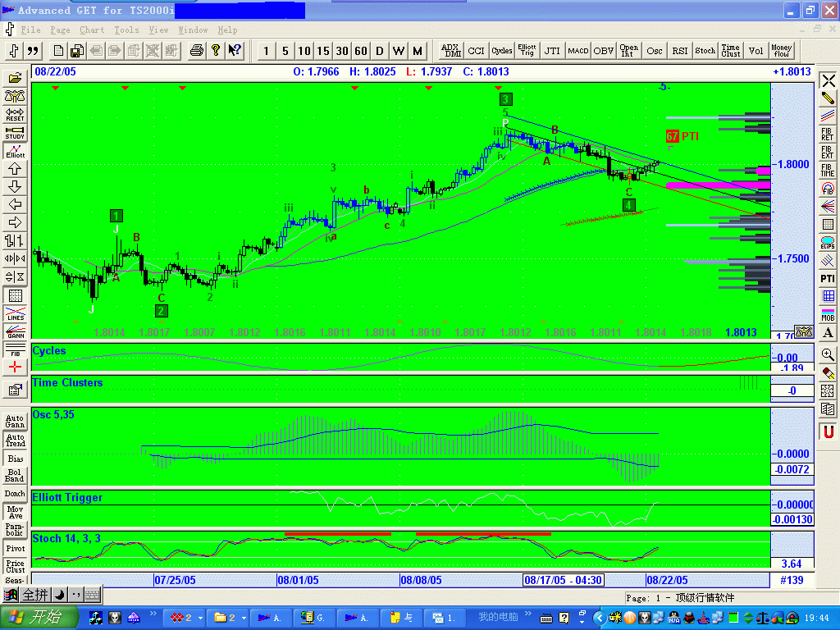
Task: Open the Tools menu
Action: (x=126, y=30)
